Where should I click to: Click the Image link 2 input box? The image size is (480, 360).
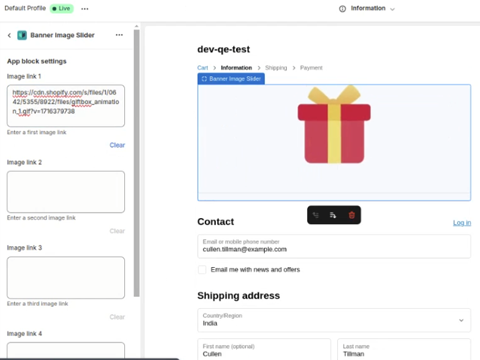(x=66, y=192)
